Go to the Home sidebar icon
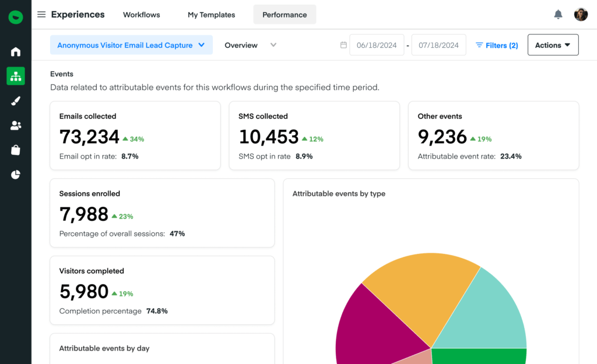This screenshot has width=597, height=364. 16,51
